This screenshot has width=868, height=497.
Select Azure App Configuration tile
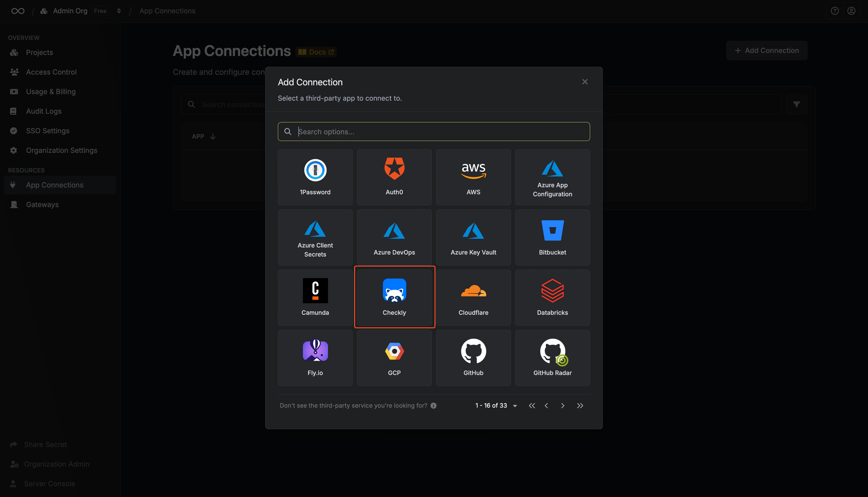553,177
